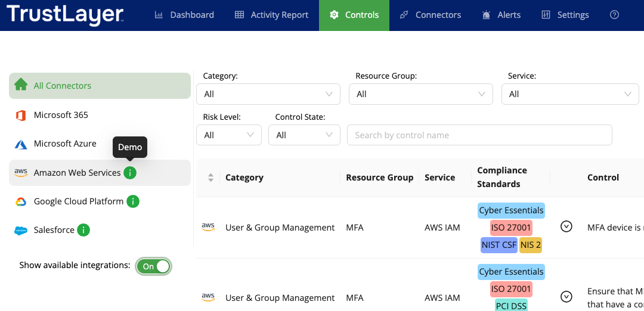644x311 pixels.
Task: Select the Salesforce connector
Action: pyautogui.click(x=100, y=230)
